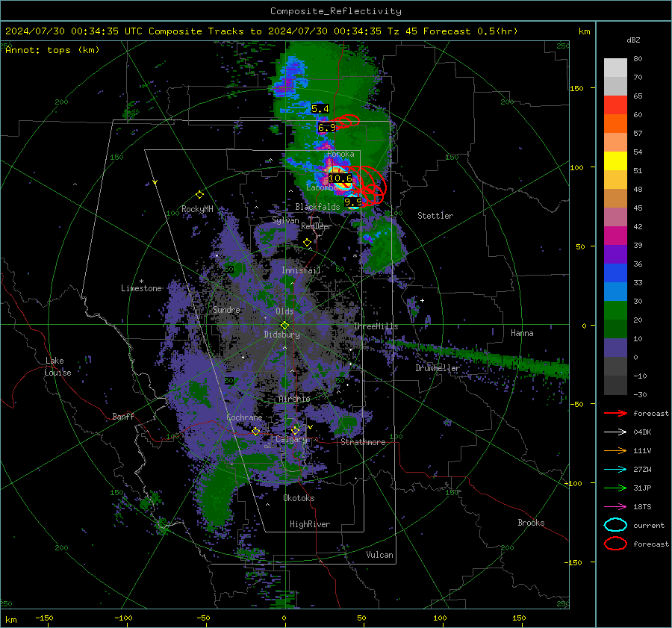Viewport: 672px width, 628px height.
Task: Click the Vulcan town label
Action: pyautogui.click(x=380, y=555)
